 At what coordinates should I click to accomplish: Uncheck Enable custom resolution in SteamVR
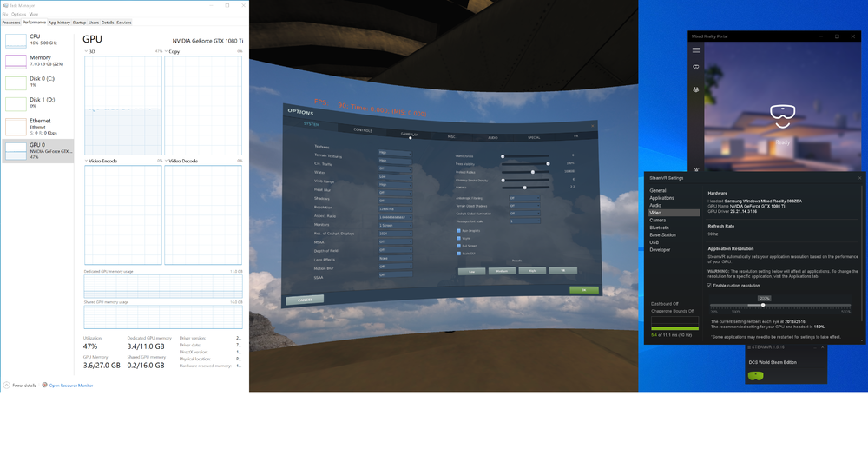click(709, 286)
